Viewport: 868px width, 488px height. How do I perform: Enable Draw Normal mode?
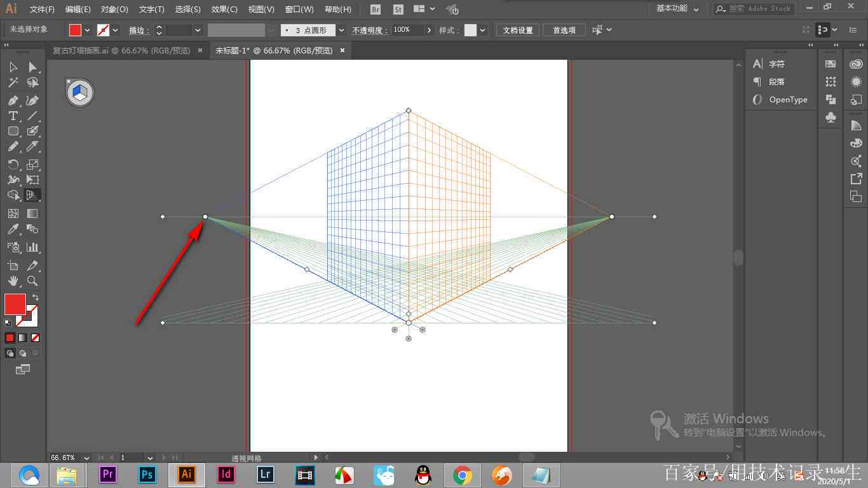[x=10, y=353]
